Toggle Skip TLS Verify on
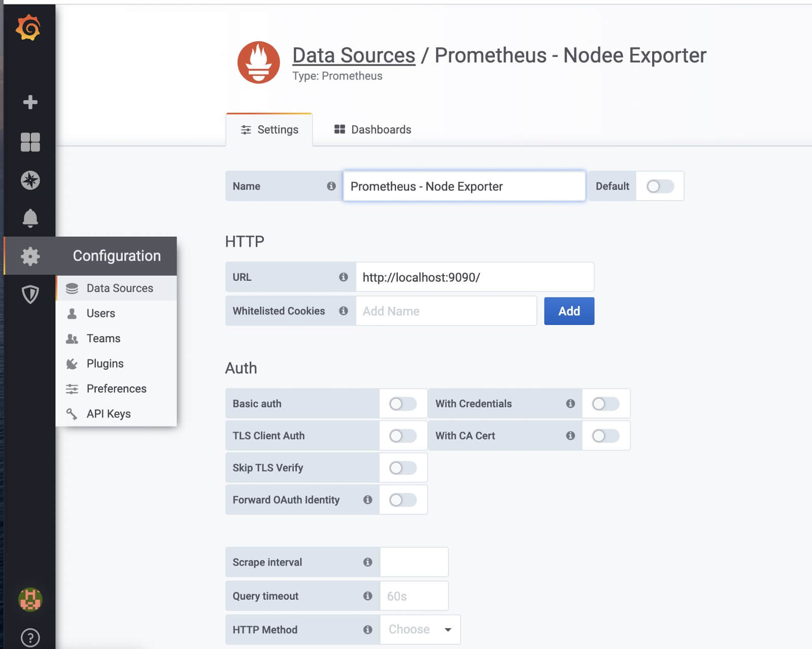This screenshot has width=812, height=649. coord(403,468)
